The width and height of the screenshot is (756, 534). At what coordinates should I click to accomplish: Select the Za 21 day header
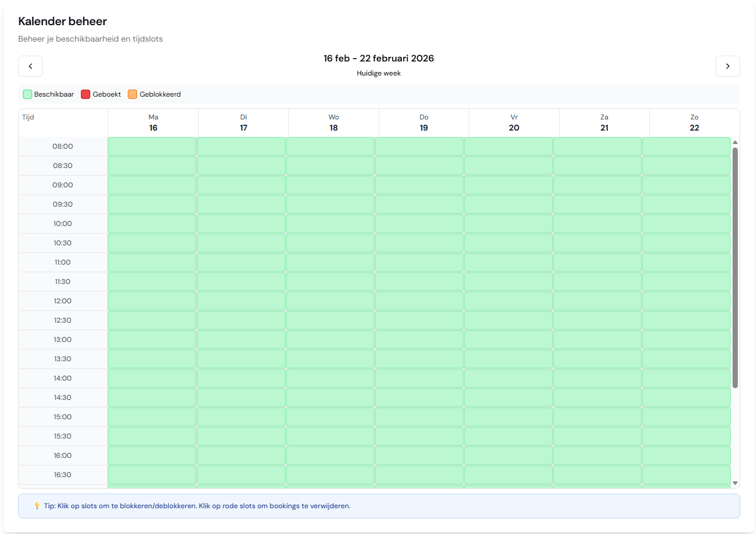pyautogui.click(x=604, y=122)
